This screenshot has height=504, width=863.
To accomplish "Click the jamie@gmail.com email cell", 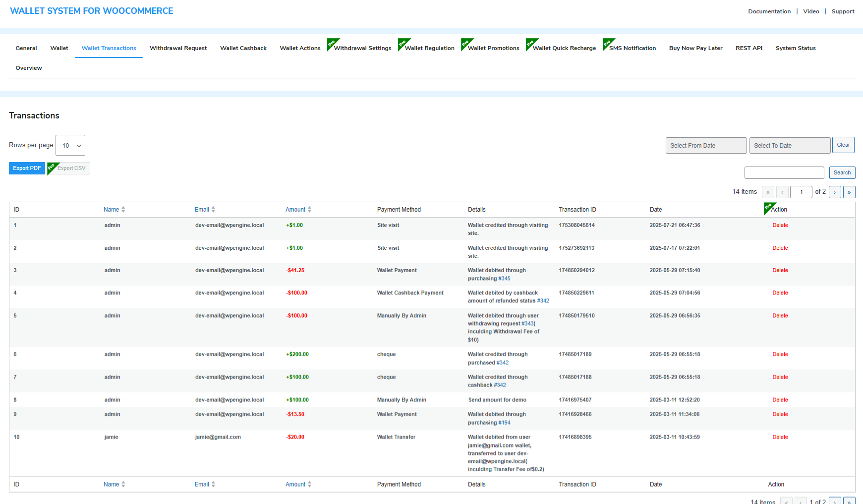I will pos(218,437).
